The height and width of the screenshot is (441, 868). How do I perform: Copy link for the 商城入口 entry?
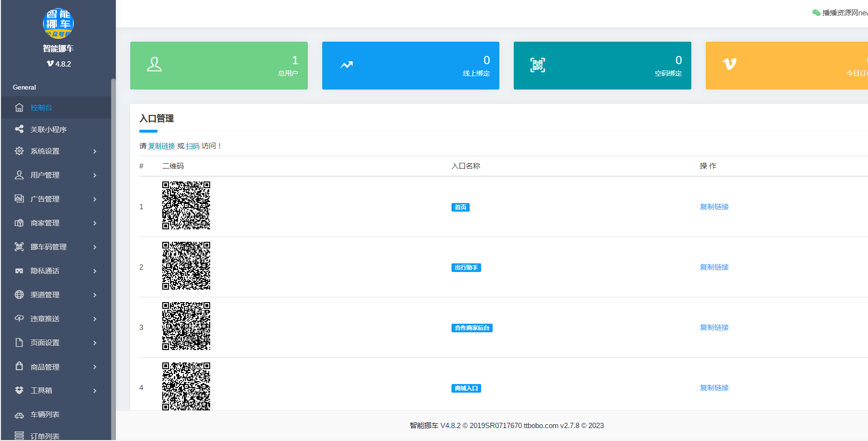714,388
